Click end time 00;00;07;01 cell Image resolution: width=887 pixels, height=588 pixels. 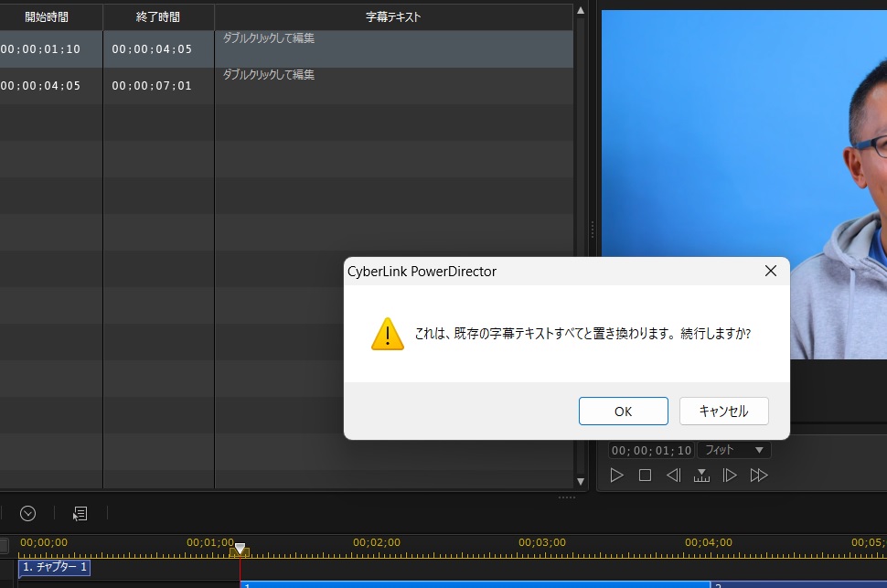click(x=158, y=85)
